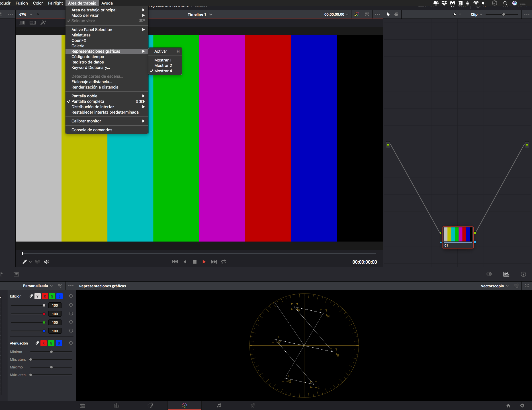Screen dimensions: 532x410
Task: Open the keyframes panel icon
Action: click(x=489, y=274)
